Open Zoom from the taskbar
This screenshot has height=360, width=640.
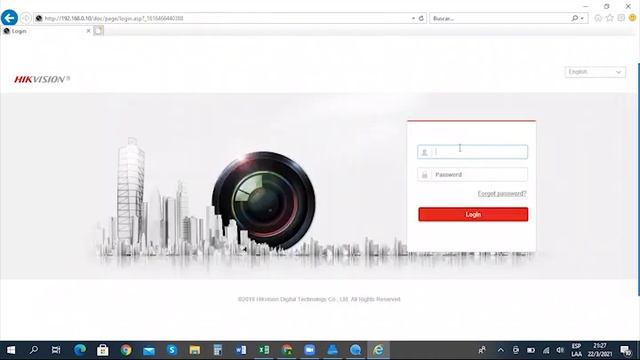310,350
